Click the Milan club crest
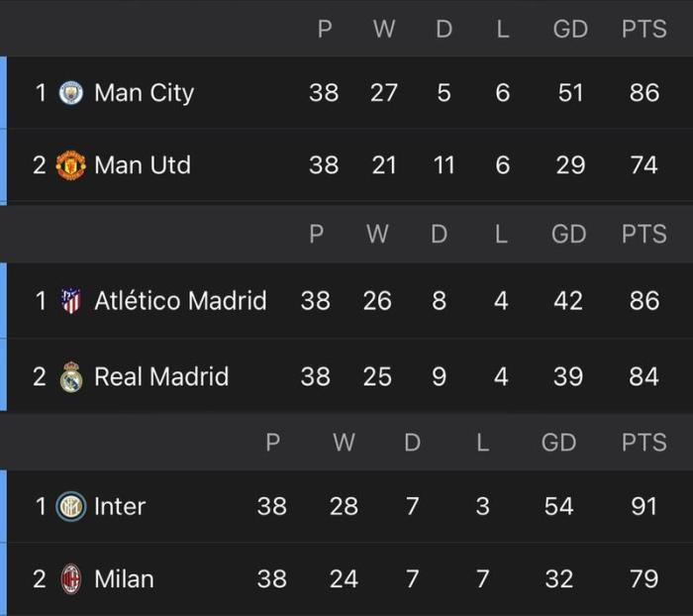 point(71,578)
